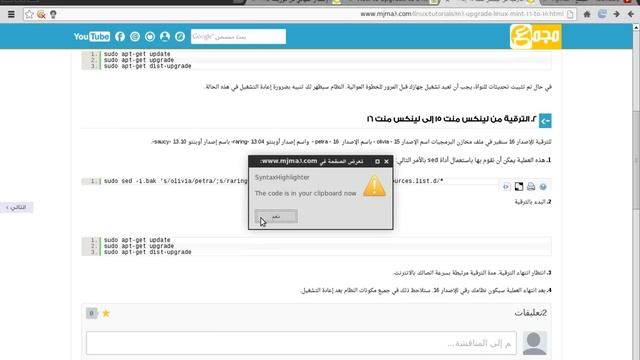The image size is (640, 360).
Task: Click the yellow star rating icon
Action: [x=106, y=313]
